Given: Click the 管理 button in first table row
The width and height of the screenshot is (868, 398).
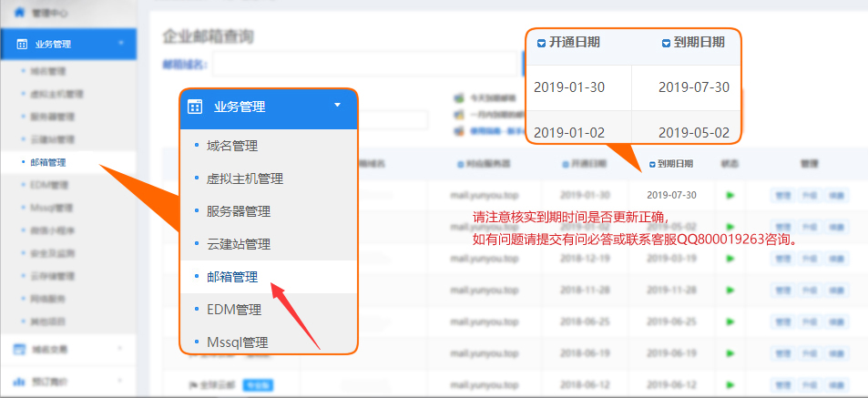Looking at the screenshot, I should tap(781, 195).
